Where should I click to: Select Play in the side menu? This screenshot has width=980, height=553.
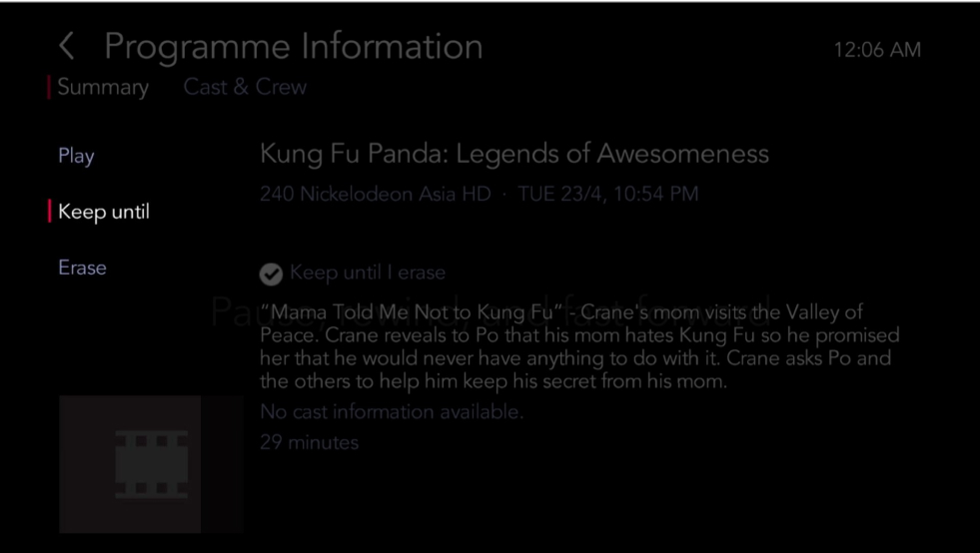coord(76,156)
